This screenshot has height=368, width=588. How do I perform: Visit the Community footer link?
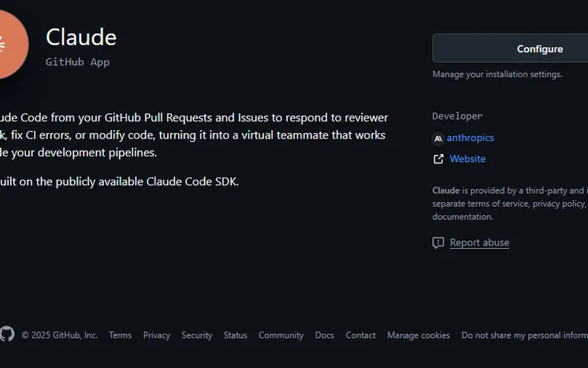(281, 335)
